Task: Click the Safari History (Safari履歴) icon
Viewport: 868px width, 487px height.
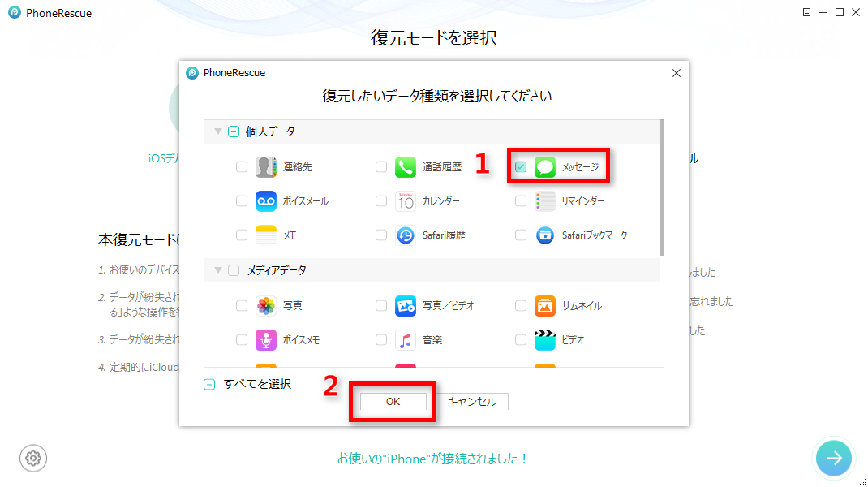Action: point(406,235)
